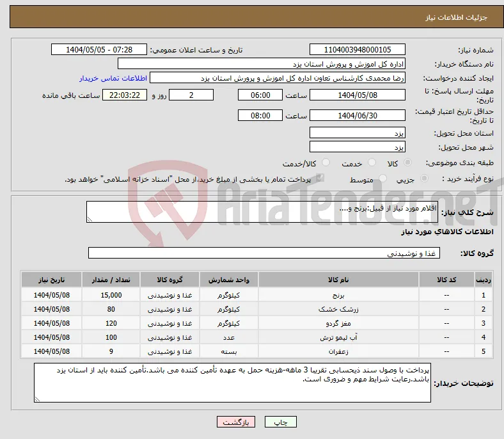Screen dimensions: 504x439
Task: Click the بازگشت (back) button
Action: tap(236, 422)
